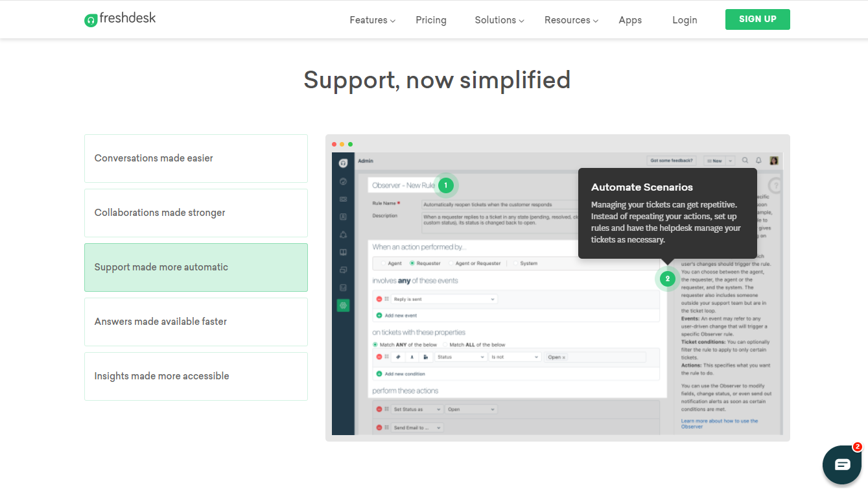
Task: Remove the Reply is sent event row
Action: pos(379,299)
